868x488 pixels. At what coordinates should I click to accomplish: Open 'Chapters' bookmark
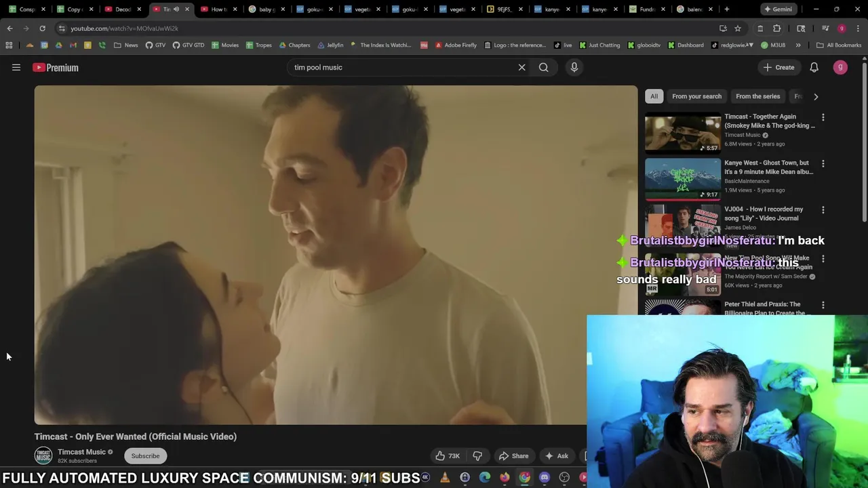click(294, 45)
